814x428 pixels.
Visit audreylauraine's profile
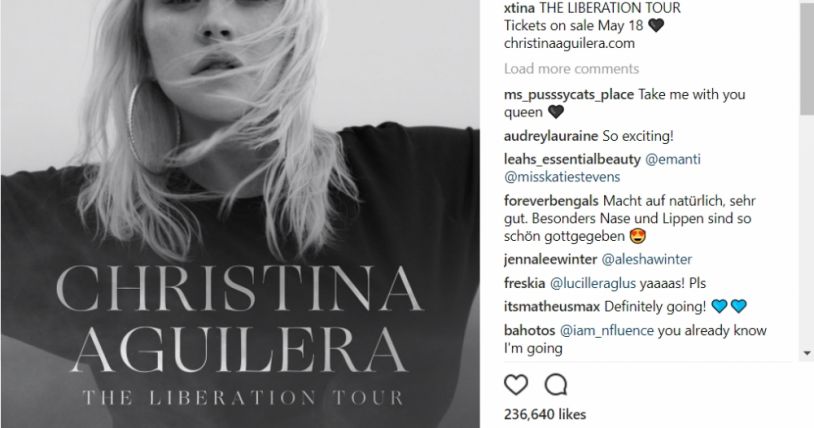coord(551,136)
